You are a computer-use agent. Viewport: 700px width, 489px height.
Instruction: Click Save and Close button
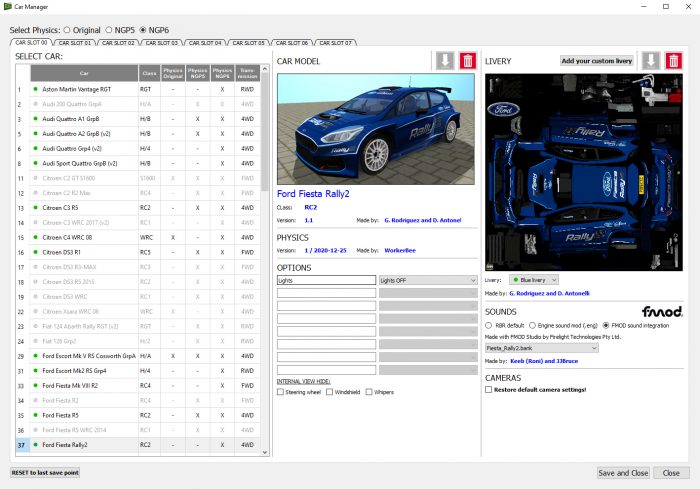click(623, 473)
